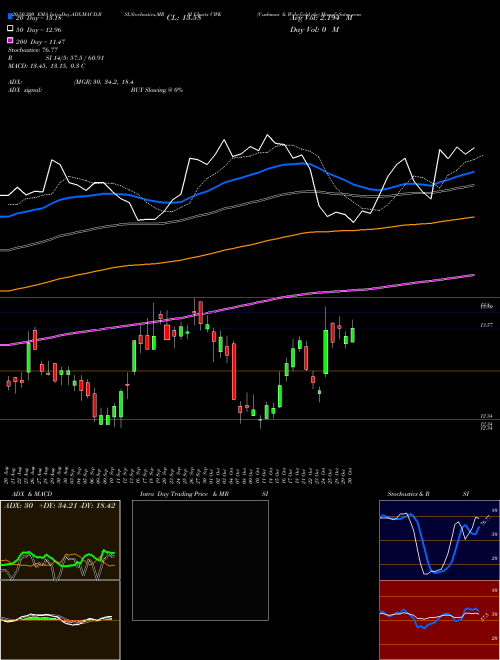Click the 'Intra Day Trading Price & MR' title
This screenshot has width=500, height=660.
click(184, 494)
